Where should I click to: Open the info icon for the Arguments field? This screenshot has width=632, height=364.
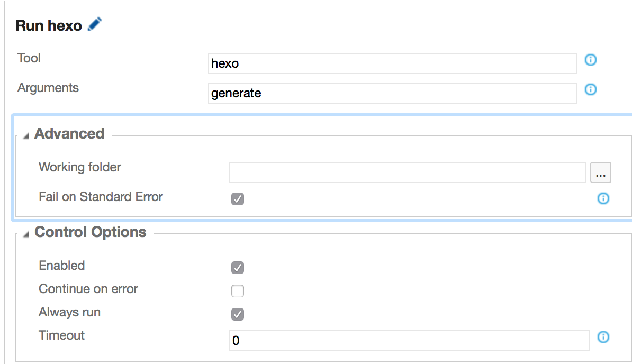coord(591,89)
